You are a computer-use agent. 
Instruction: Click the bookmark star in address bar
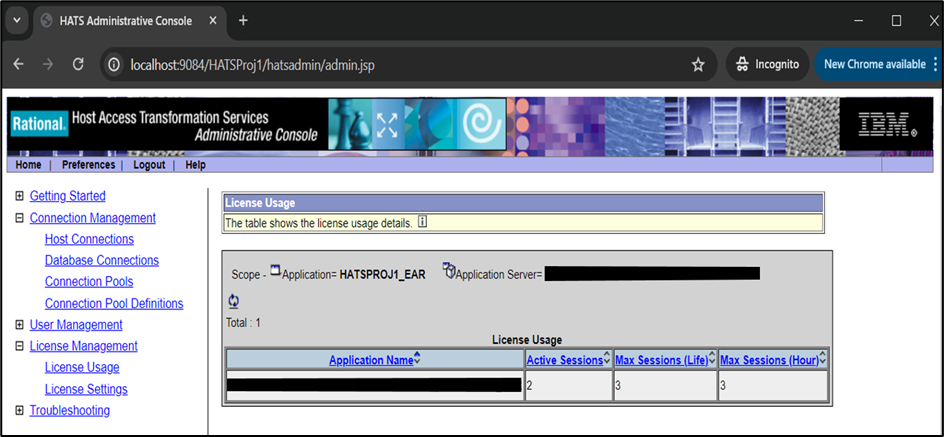[698, 64]
